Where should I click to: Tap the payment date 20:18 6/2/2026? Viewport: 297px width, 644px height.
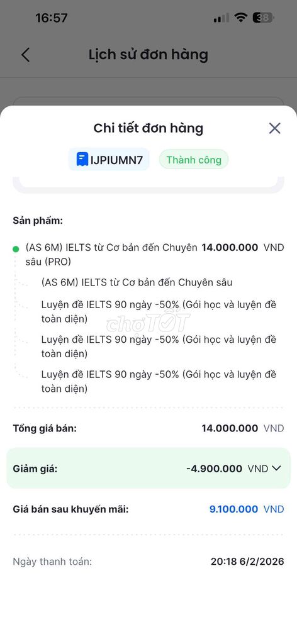point(247,562)
